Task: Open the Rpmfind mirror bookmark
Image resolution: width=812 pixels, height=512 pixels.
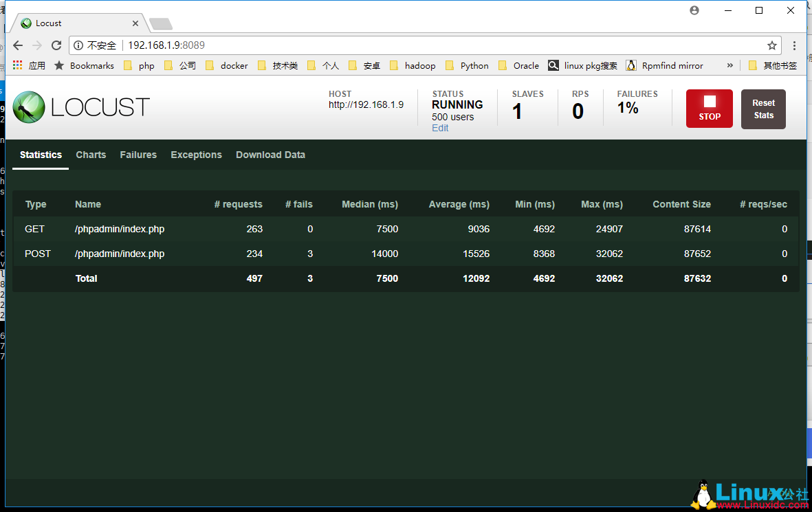Action: pos(664,65)
